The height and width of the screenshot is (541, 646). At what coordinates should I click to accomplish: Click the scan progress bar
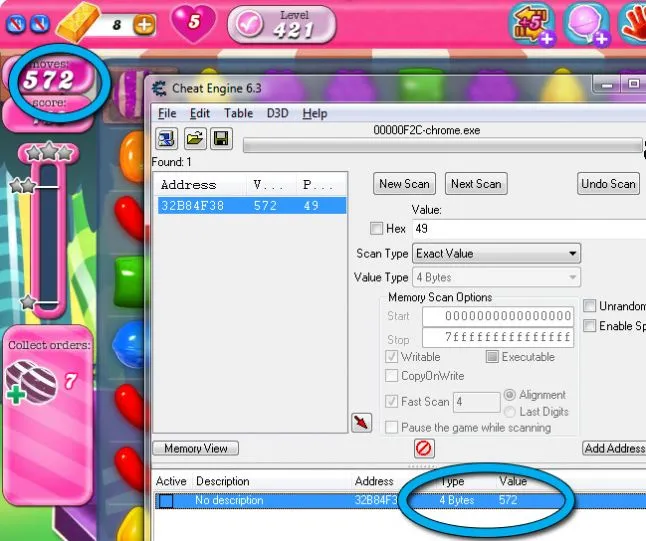(x=442, y=145)
